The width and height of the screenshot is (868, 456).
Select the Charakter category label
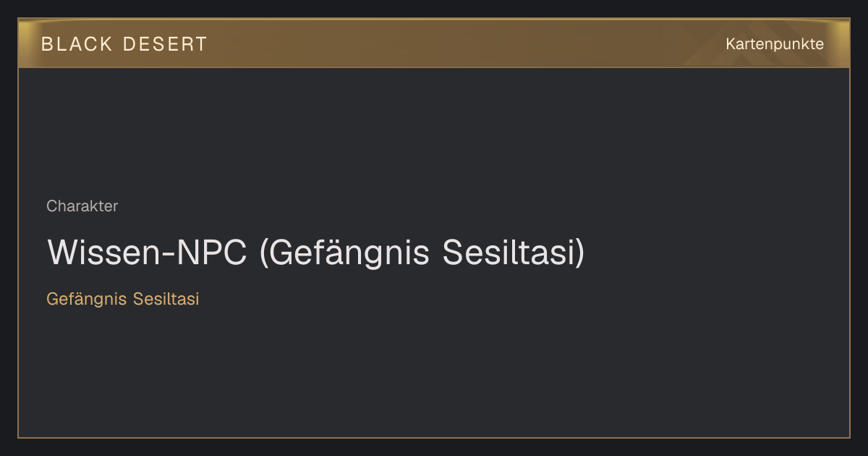pyautogui.click(x=82, y=206)
